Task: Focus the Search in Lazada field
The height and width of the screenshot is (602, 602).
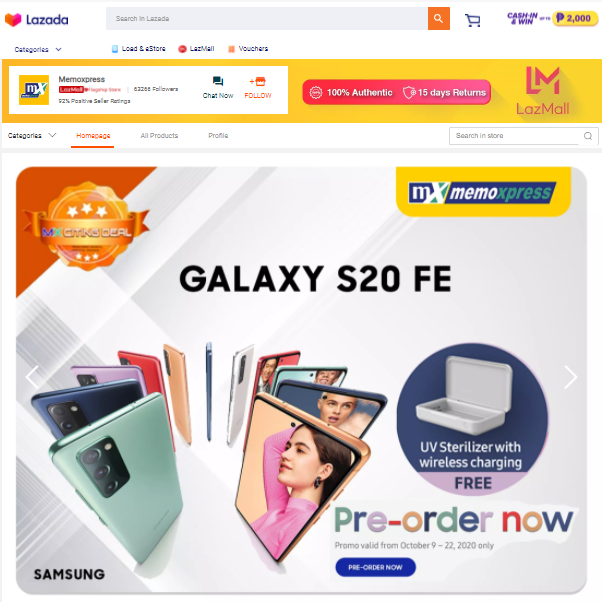Action: 267,18
